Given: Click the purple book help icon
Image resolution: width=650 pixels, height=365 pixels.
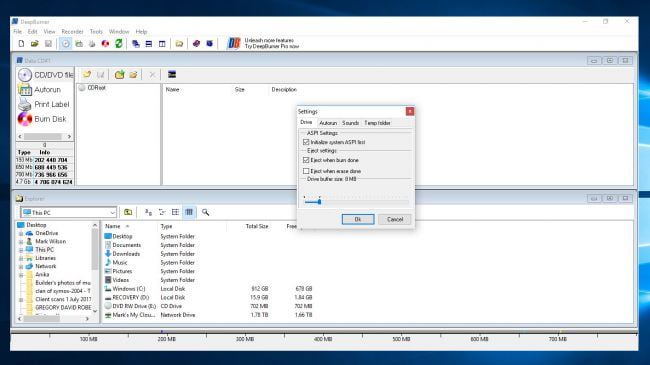Looking at the screenshot, I should tap(196, 44).
